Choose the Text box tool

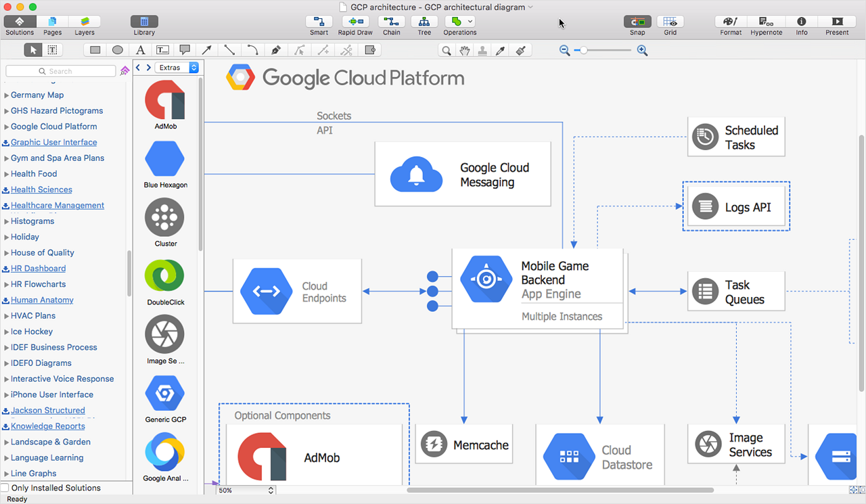point(162,50)
